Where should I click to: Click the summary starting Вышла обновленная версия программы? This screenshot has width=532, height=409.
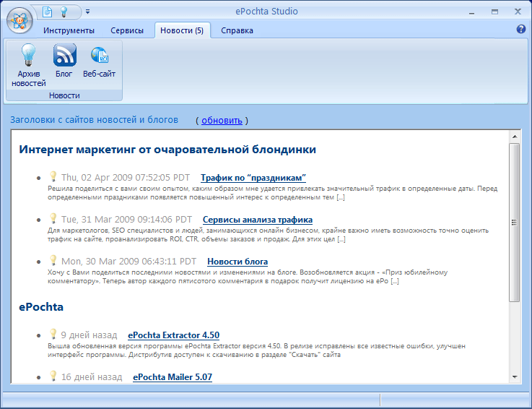pyautogui.click(x=256, y=350)
